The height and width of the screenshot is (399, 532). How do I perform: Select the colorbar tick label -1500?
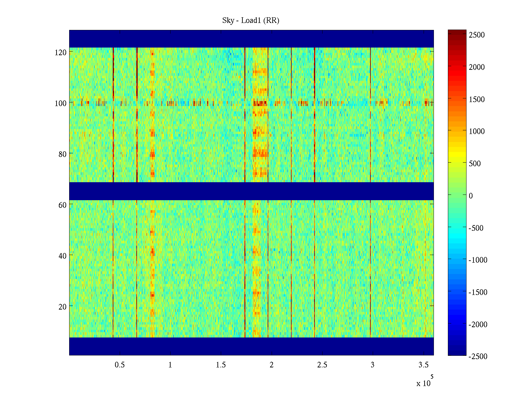coord(478,292)
